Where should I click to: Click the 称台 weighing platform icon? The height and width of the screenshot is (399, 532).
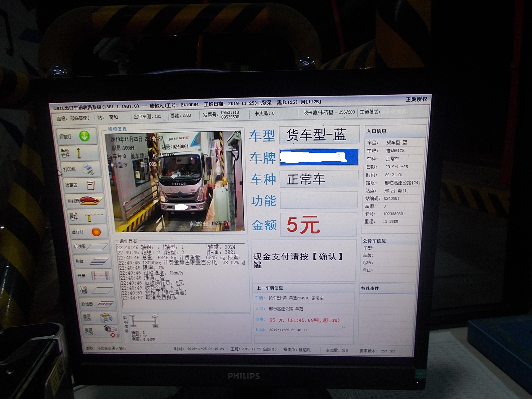click(x=99, y=261)
